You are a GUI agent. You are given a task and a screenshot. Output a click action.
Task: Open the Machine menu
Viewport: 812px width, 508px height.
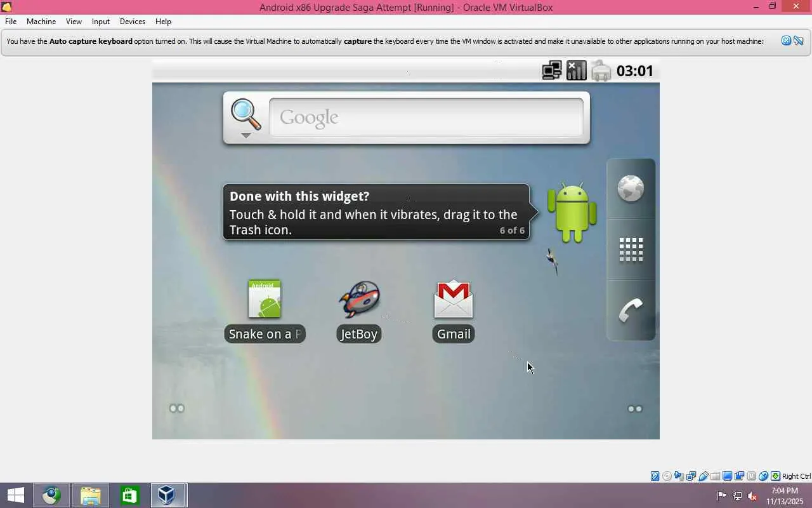[41, 21]
